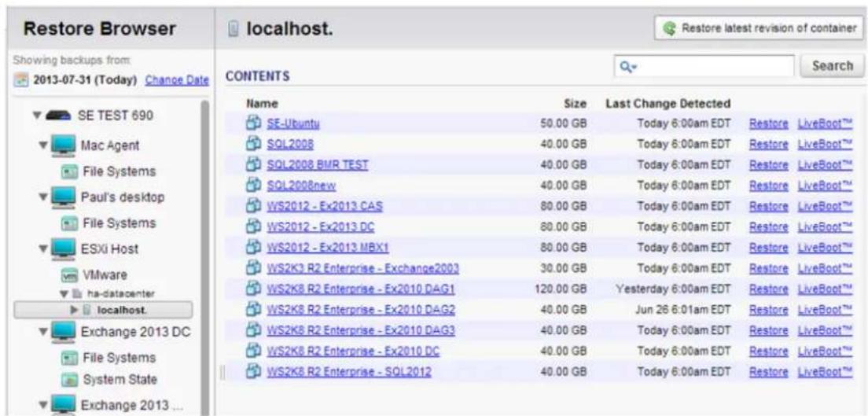The width and height of the screenshot is (868, 416).
Task: Collapse the Exchange 2013 DC node
Action: (44, 333)
